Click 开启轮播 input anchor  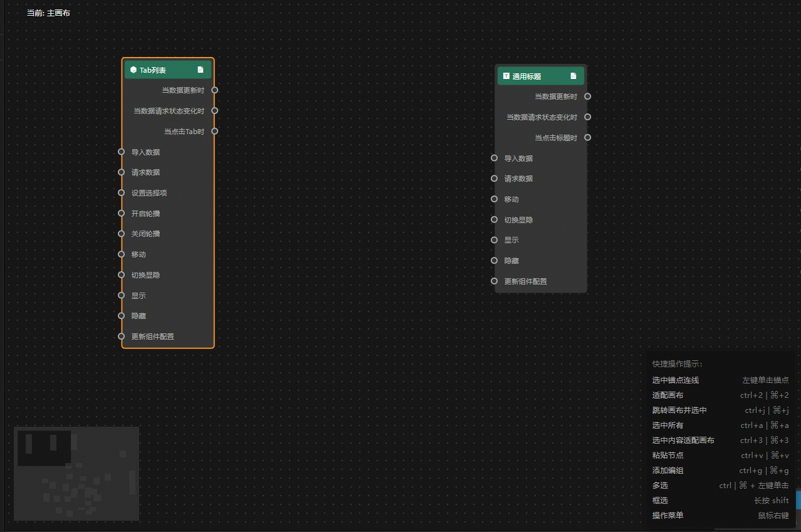pyautogui.click(x=122, y=213)
